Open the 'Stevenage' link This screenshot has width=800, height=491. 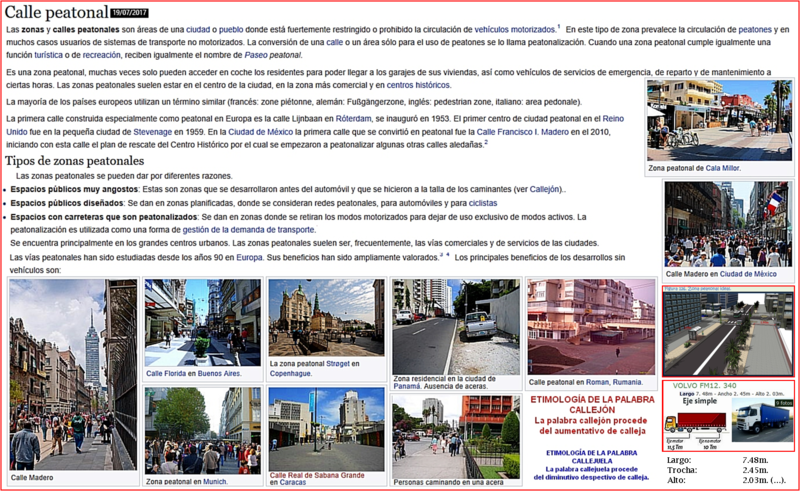coord(153,132)
